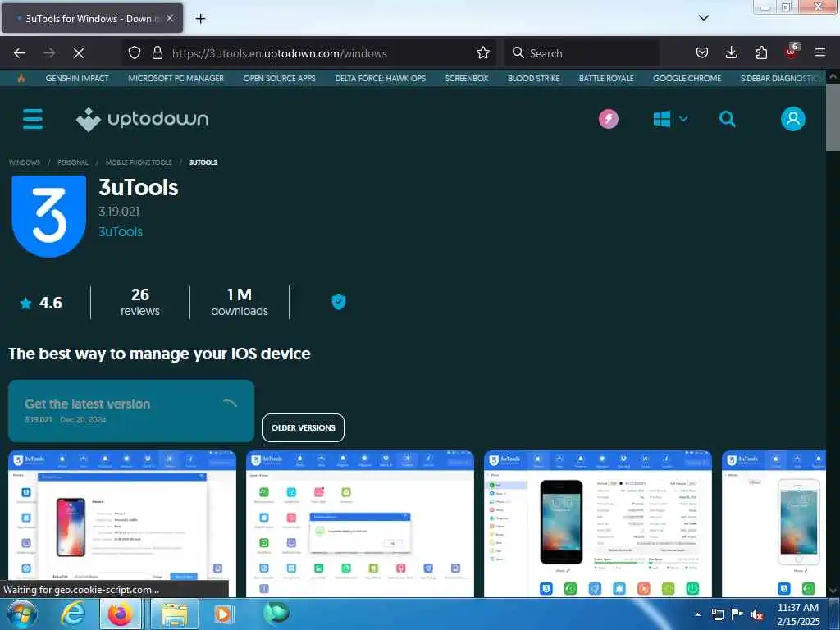Get the latest version download button
Image resolution: width=840 pixels, height=630 pixels.
[131, 411]
